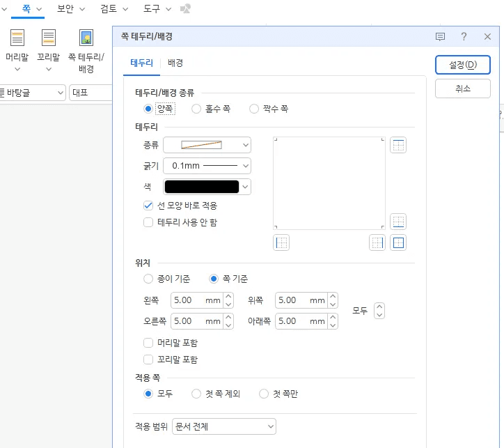Screen dimensions: 504x448
Task: Expand the 검토 menu arrow
Action: 125,9
